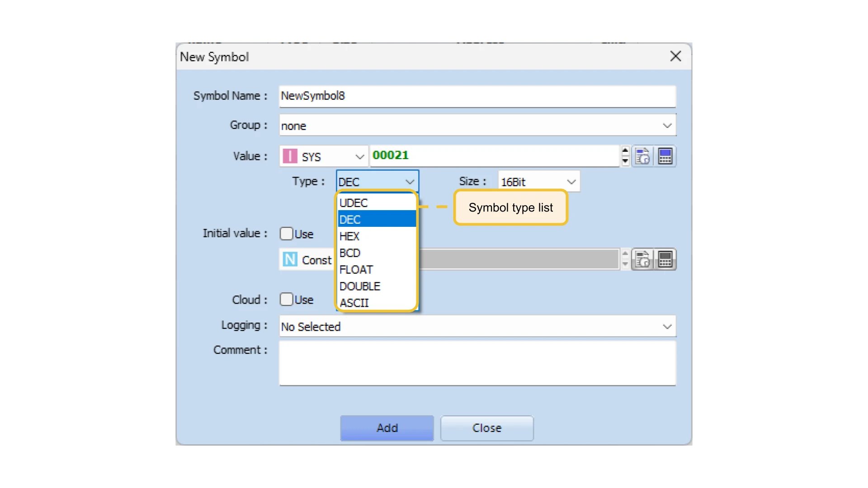Click pink SYS device icon

[x=290, y=156]
